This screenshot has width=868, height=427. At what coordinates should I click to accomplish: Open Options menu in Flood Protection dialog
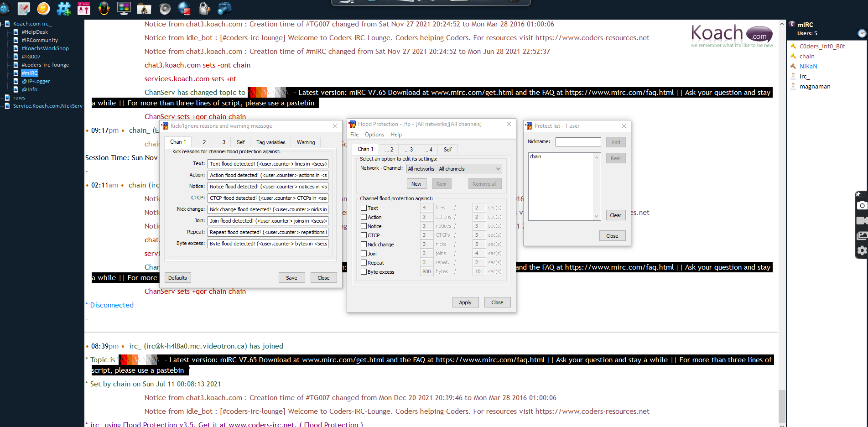tap(374, 135)
